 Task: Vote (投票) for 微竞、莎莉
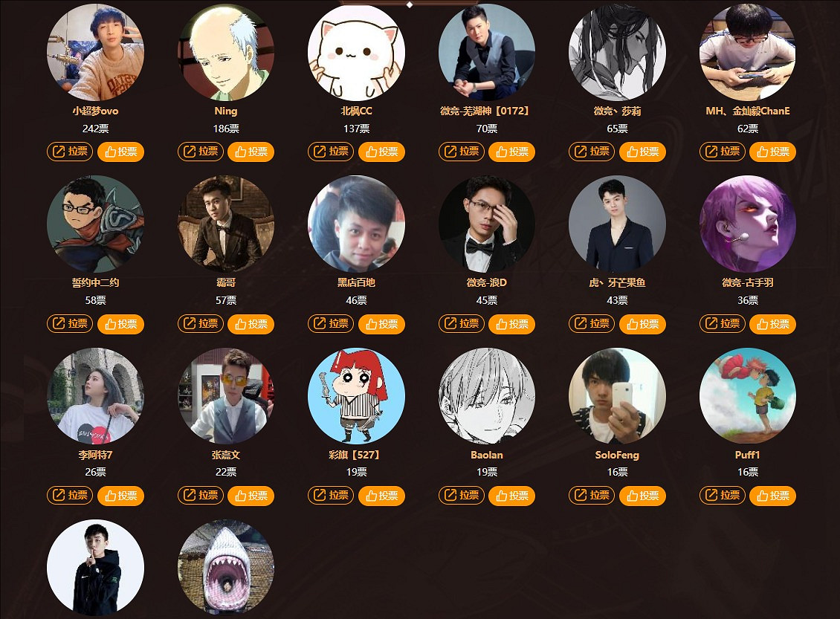[x=642, y=152]
